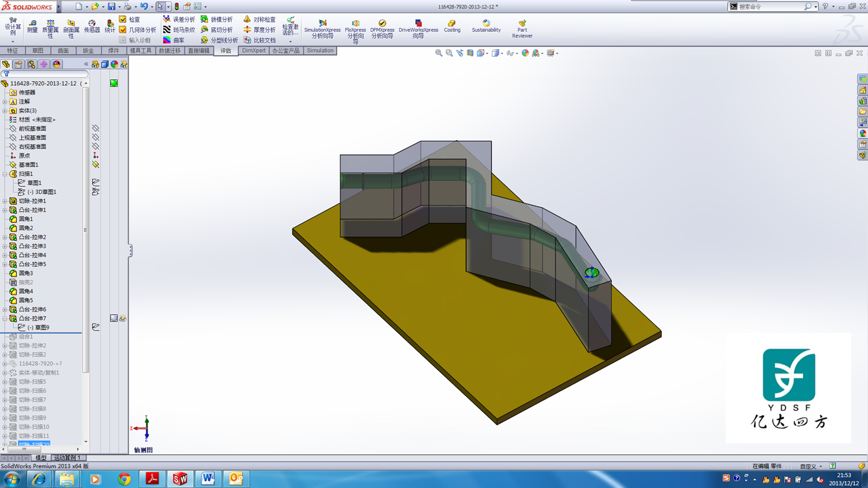This screenshot has width=868, height=488.
Task: Expand the 凸台-拉伸6 feature
Action: coord(5,310)
